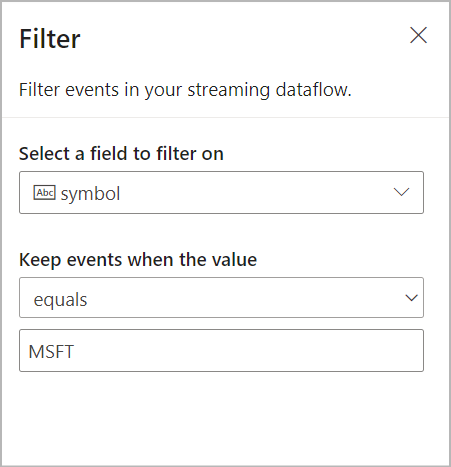The image size is (451, 467).
Task: Click the Abc text-type icon
Action: click(44, 193)
